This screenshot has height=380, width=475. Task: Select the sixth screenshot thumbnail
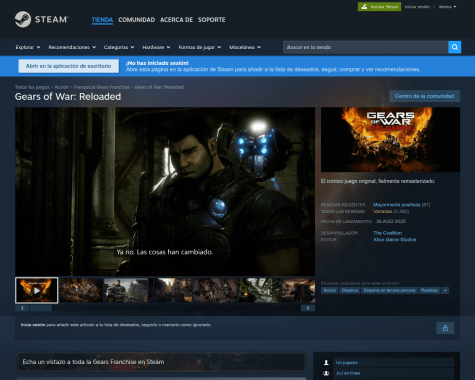259,290
